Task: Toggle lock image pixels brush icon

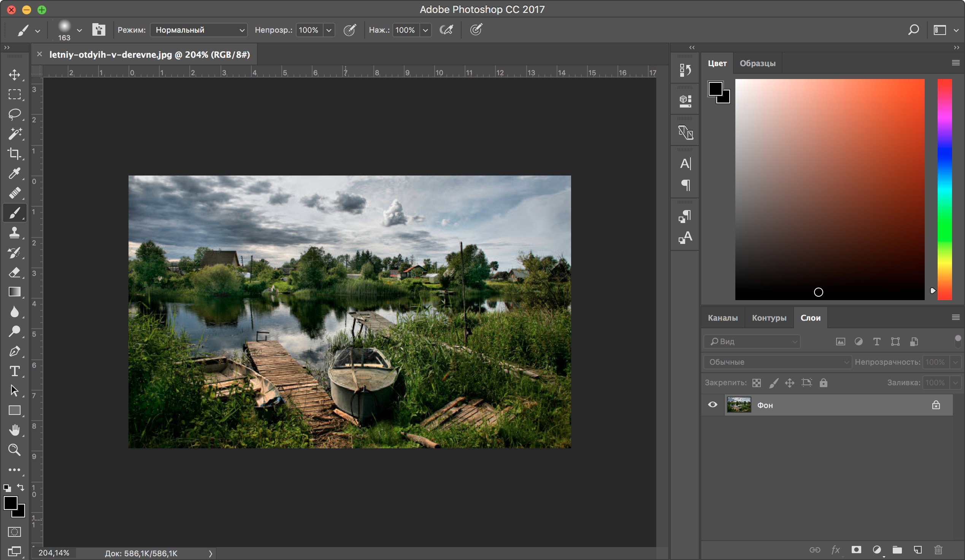Action: point(773,383)
